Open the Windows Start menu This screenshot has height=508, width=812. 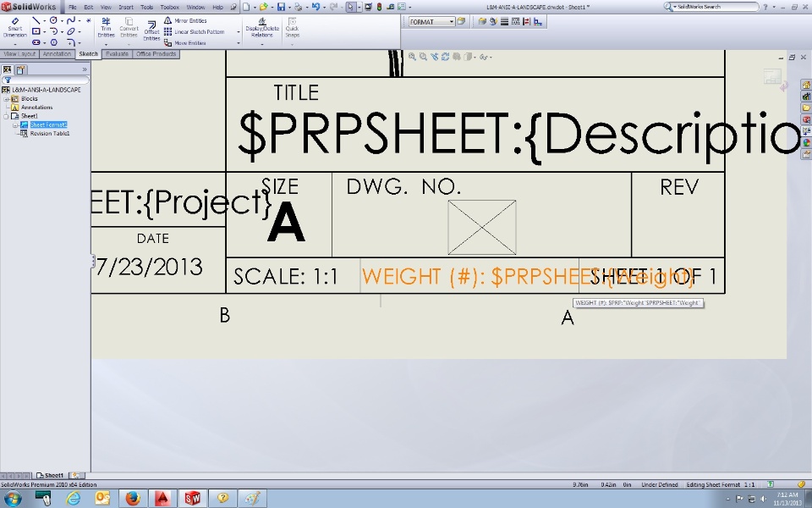13,499
